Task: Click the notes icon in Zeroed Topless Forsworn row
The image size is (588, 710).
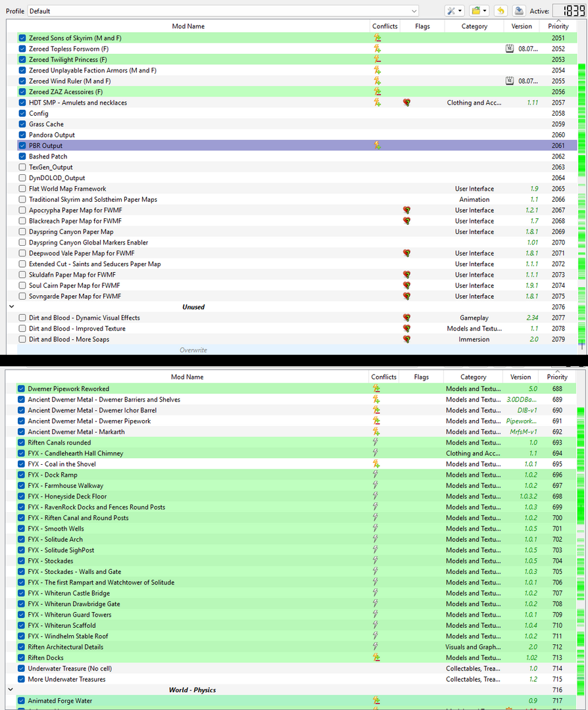Action: [x=510, y=49]
